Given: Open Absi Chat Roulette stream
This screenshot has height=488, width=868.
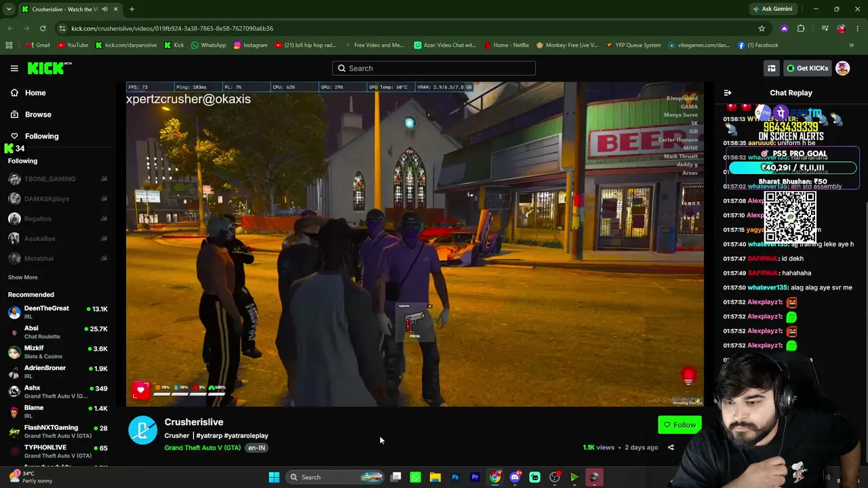Looking at the screenshot, I should pyautogui.click(x=58, y=332).
